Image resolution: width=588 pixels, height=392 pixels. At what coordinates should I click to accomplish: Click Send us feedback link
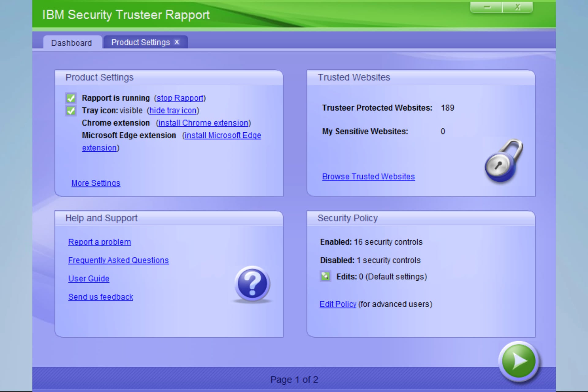101,297
